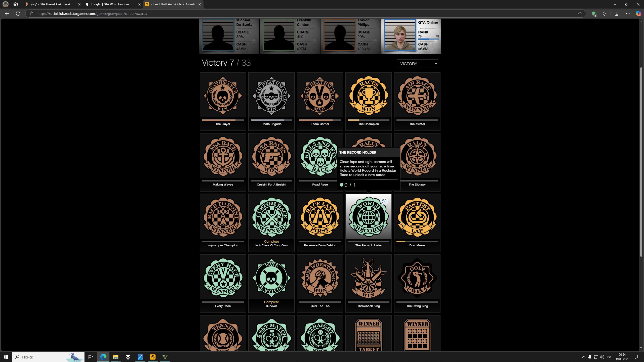Image resolution: width=644 pixels, height=362 pixels.
Task: Open The Aviator air race badge
Action: tap(417, 96)
